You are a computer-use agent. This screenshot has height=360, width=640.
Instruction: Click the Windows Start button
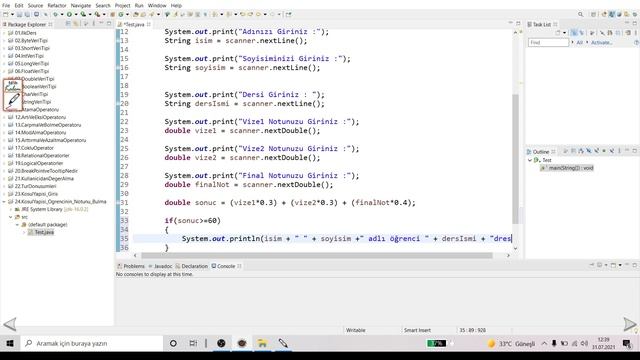click(10, 344)
